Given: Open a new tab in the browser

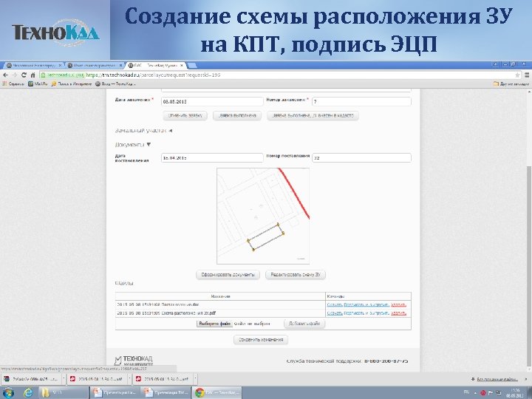Looking at the screenshot, I should pos(191,65).
